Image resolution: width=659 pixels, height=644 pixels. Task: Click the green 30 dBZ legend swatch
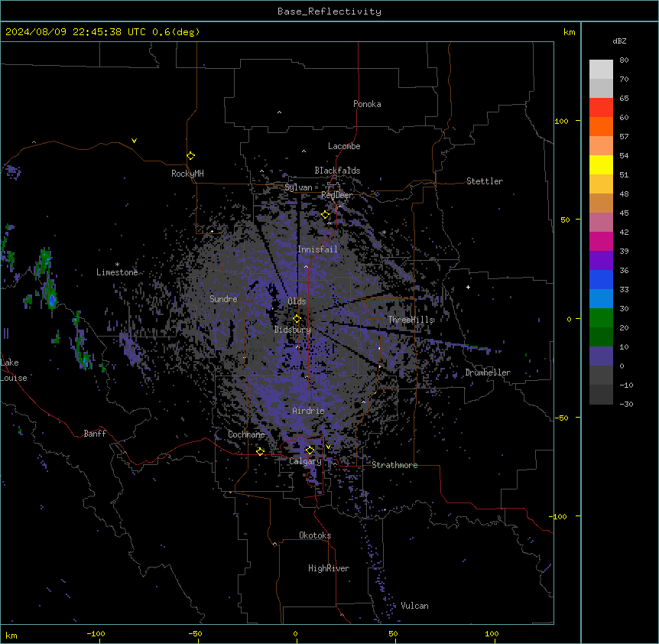(601, 318)
